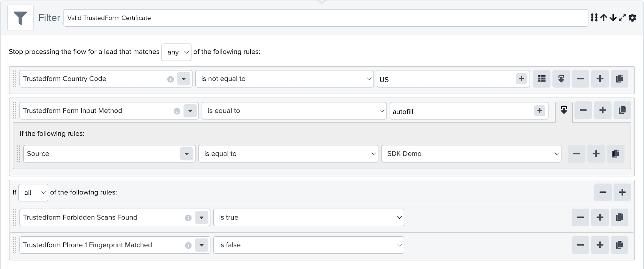Remove the Forbidden Scans Found rule
Image resolution: width=644 pixels, height=269 pixels.
[581, 217]
